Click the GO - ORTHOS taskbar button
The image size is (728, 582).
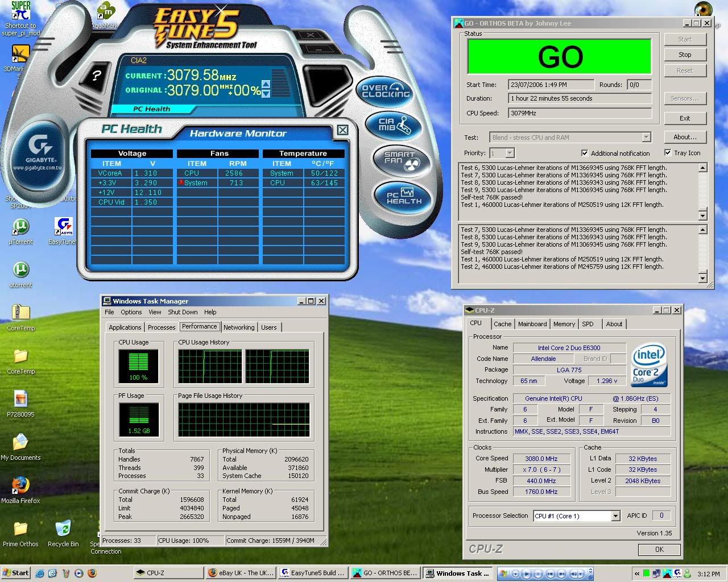click(x=384, y=573)
